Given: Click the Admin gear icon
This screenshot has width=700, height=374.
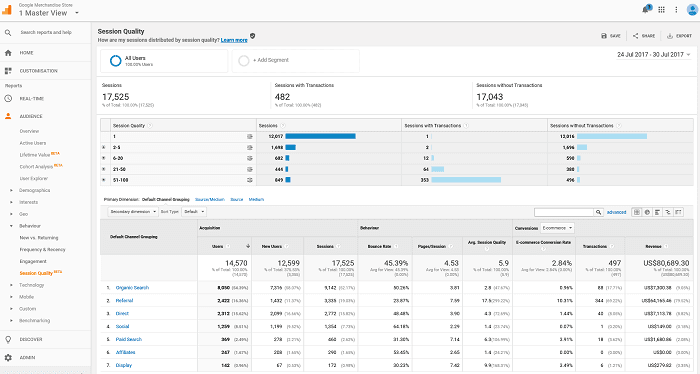Looking at the screenshot, I should tap(8, 357).
